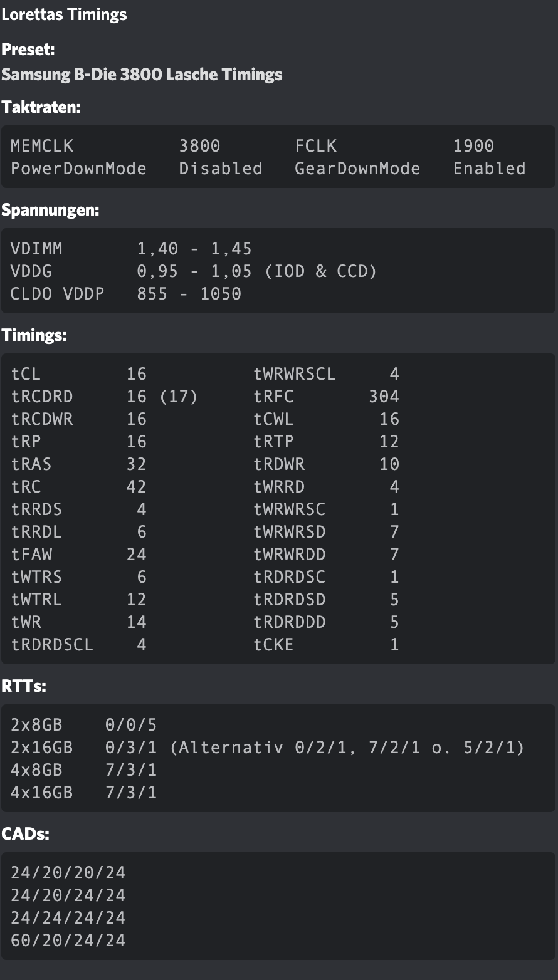
Task: Click the CADs heading
Action: coord(25,835)
